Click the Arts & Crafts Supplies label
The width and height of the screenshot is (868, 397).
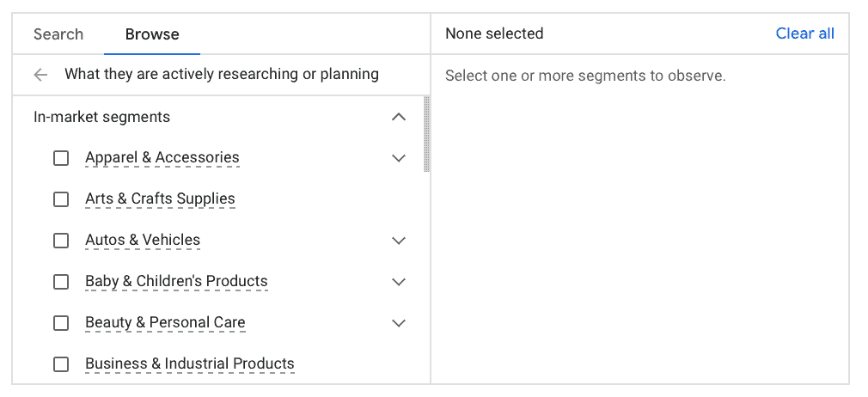coord(160,199)
